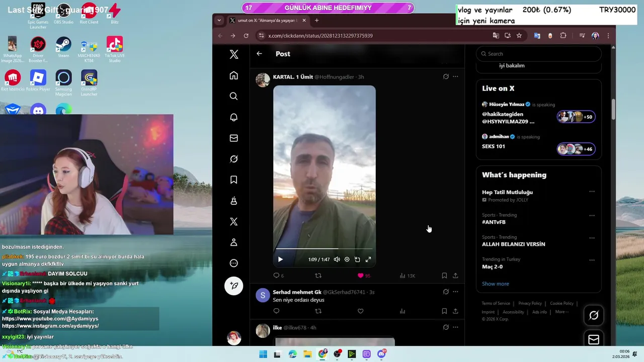Viewport: 644px width, 362px height.
Task: Like Serhad mehmet Gk's reply
Action: [360, 311]
